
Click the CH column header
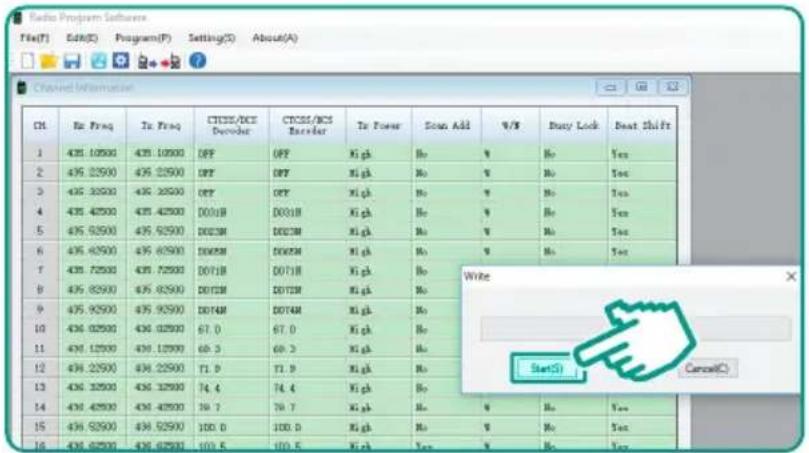[x=40, y=125]
